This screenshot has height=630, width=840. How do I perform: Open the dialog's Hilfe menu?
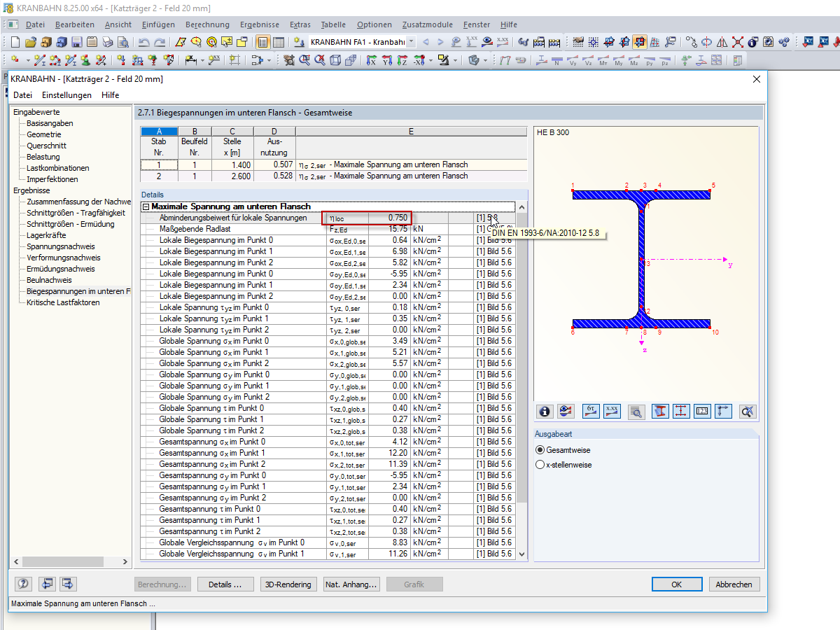(110, 95)
